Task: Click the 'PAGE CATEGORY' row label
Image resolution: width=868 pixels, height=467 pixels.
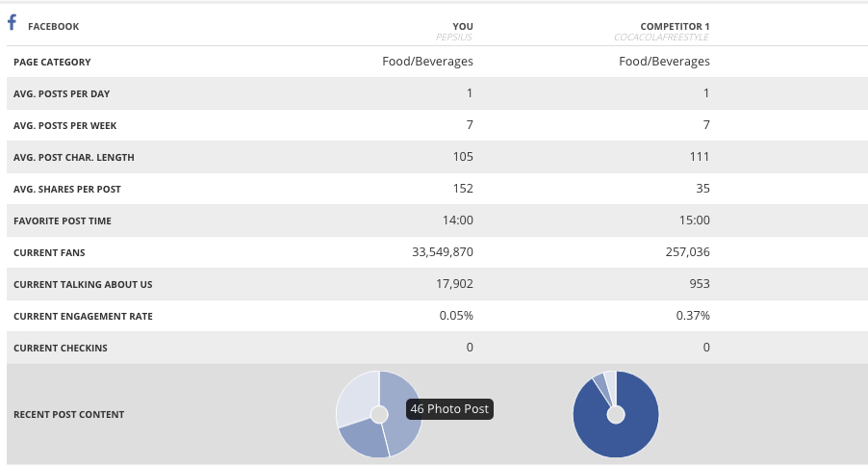Action: coord(52,62)
